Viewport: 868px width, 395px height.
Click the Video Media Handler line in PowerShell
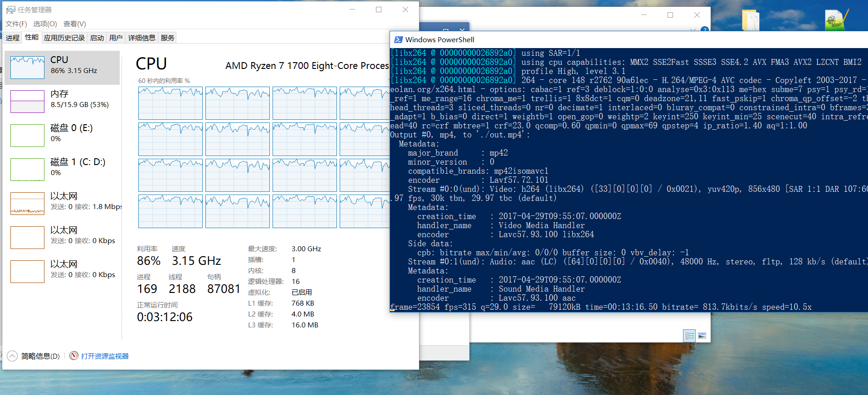coord(501,225)
